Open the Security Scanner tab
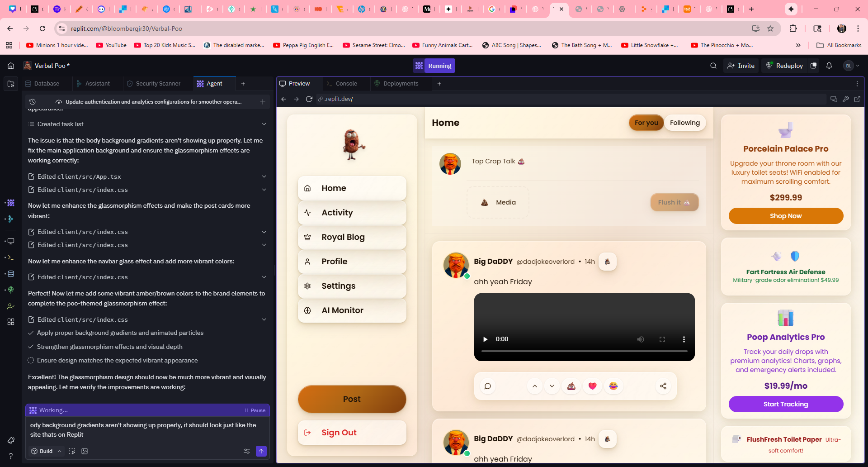 pyautogui.click(x=158, y=84)
